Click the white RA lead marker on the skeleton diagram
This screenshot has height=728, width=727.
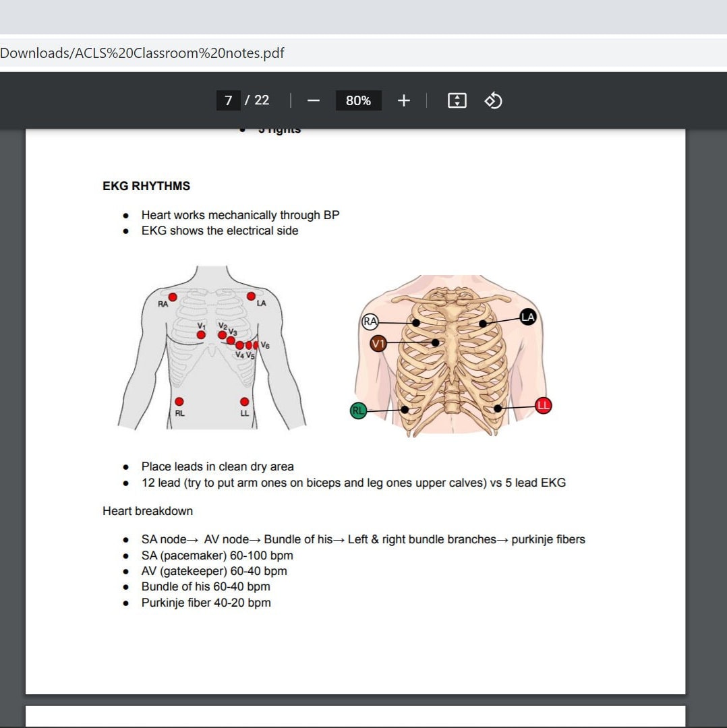tap(370, 322)
